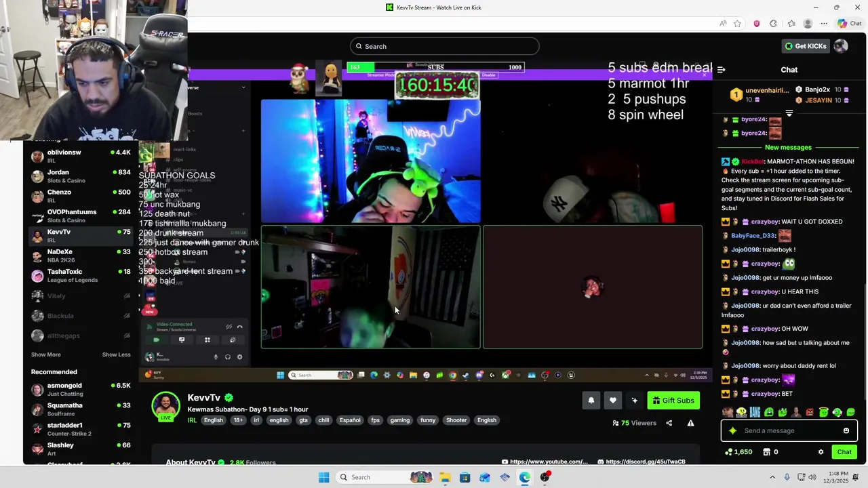Screen dimensions: 868x488
Task: Open TashaToxic League of Legends channel
Action: point(81,275)
